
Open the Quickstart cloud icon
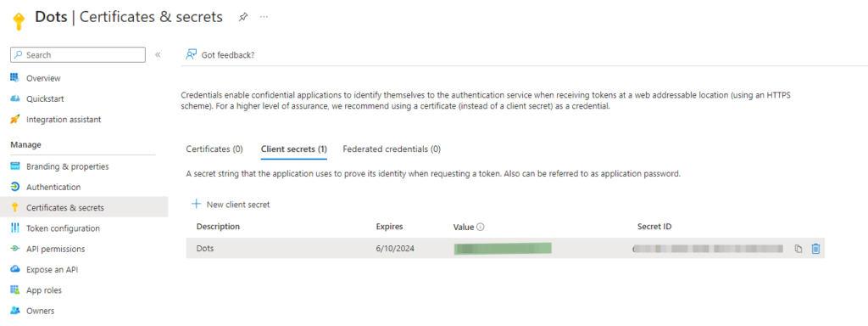tap(15, 98)
